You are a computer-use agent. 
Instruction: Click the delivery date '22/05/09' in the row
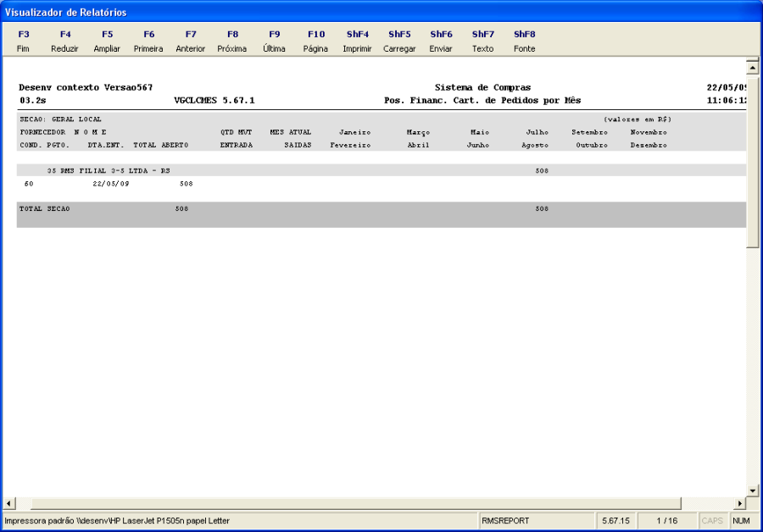pyautogui.click(x=111, y=184)
